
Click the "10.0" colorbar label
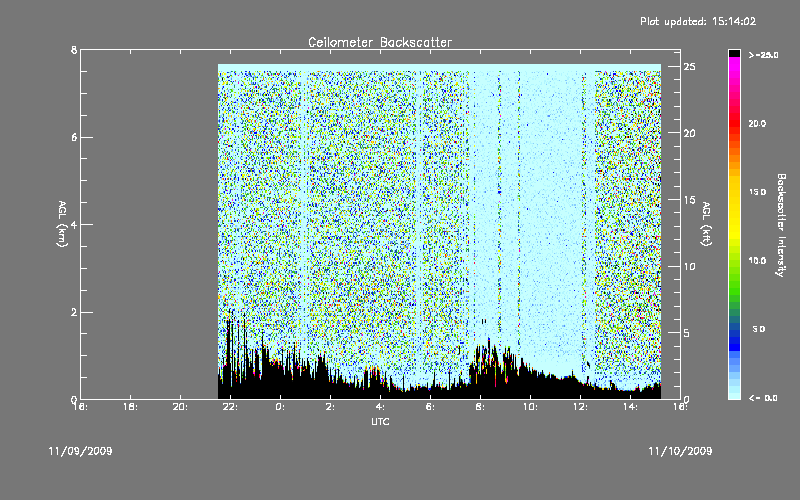tap(757, 261)
